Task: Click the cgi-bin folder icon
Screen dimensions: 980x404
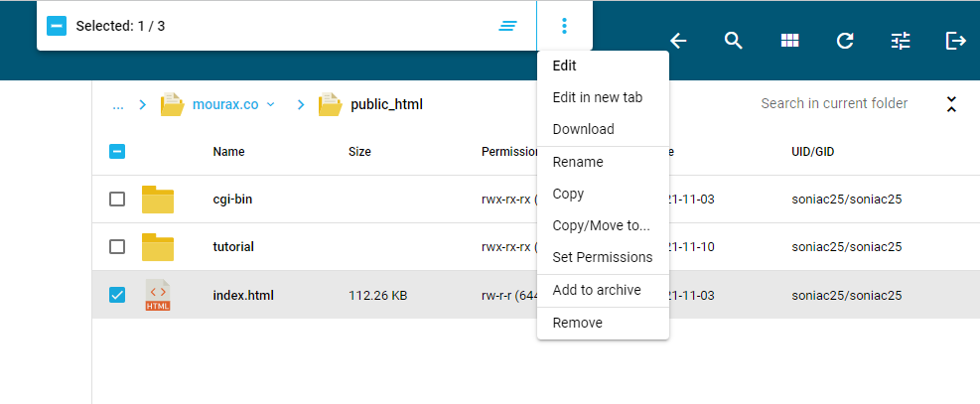Action: [x=158, y=200]
